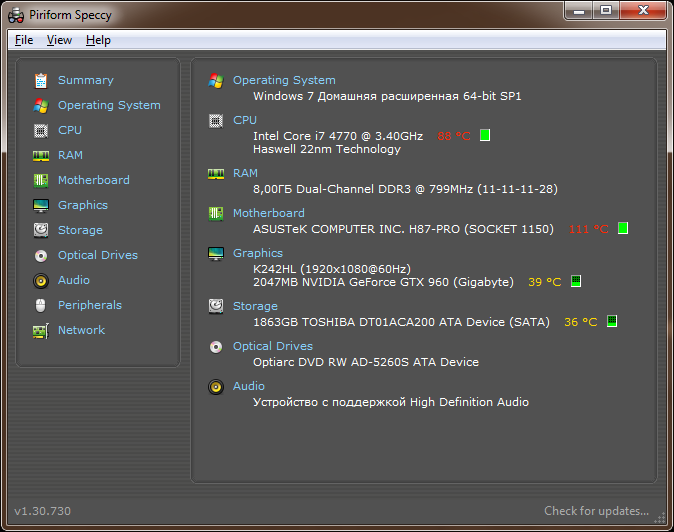Click the Audio speaker icon in sidebar
Image resolution: width=674 pixels, height=532 pixels.
41,281
